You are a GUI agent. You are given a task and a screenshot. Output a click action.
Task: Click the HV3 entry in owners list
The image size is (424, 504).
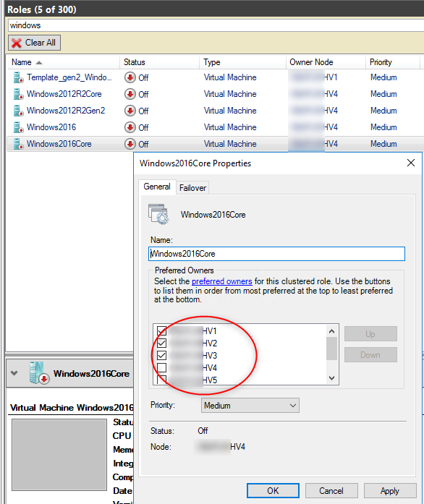194,356
